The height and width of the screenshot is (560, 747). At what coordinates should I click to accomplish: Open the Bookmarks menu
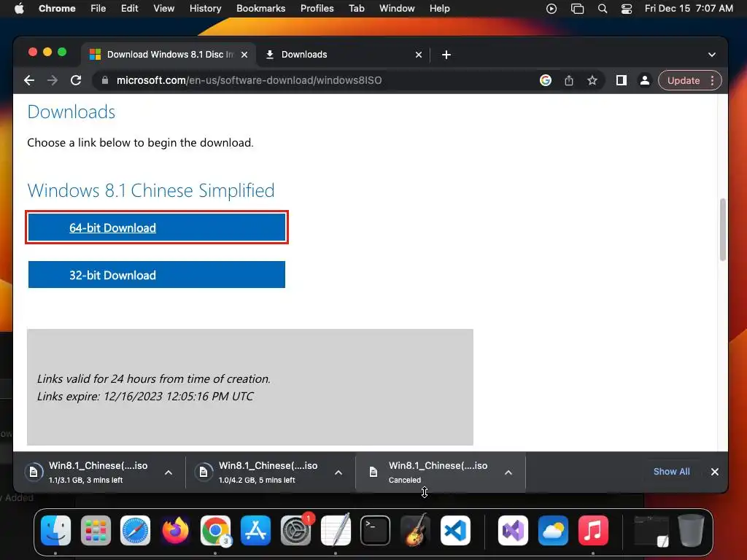(x=260, y=8)
